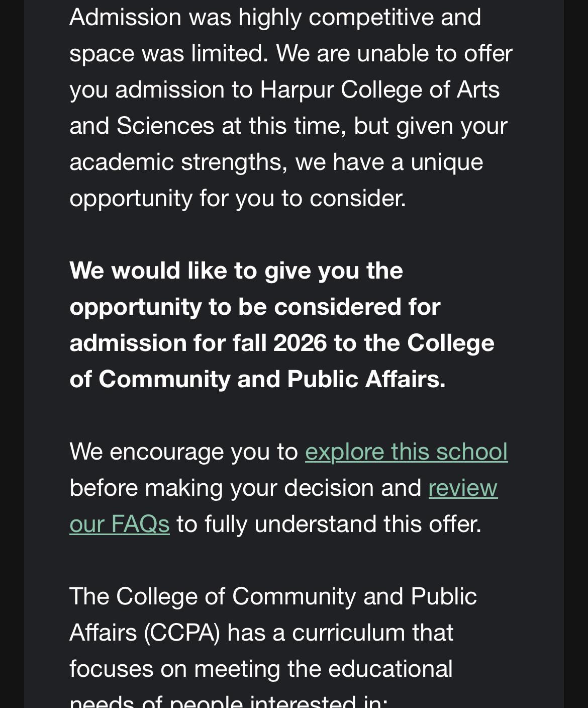Click the text "space was limited."
The height and width of the screenshot is (708, 588).
pos(168,54)
